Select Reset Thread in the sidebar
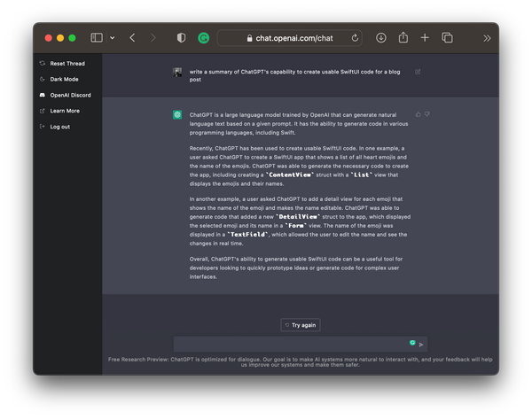 click(66, 64)
